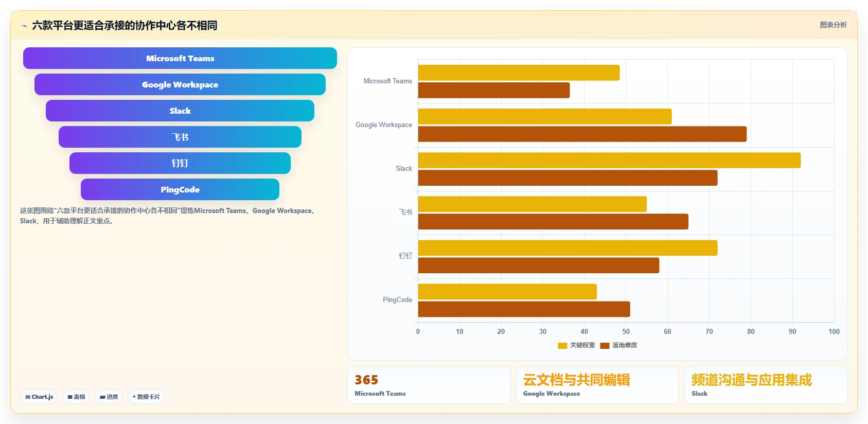This screenshot has height=424, width=868.
Task: Click the Slack yellow bar
Action: (x=609, y=160)
